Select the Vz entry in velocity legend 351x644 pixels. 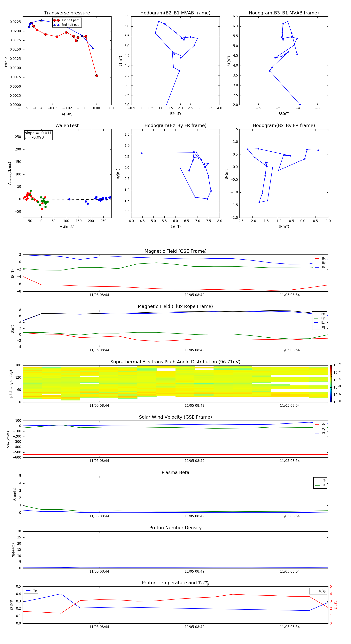(320, 433)
